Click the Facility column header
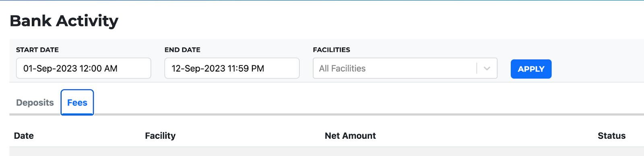 160,136
